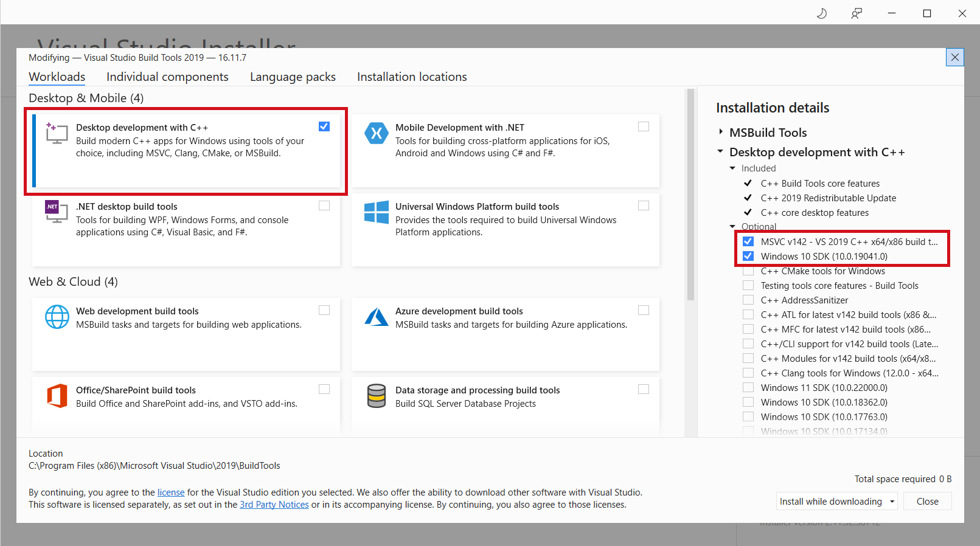Click the Universal Windows Platform logo icon
Image resolution: width=980 pixels, height=546 pixels.
(x=376, y=212)
